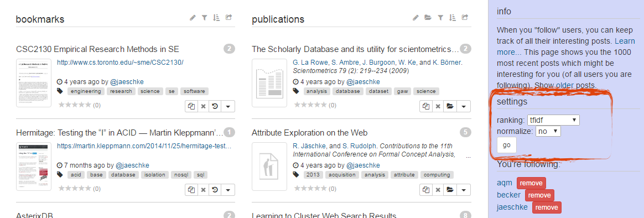The width and height of the screenshot is (644, 218).
Task: Click the folder icon in publications header
Action: [x=428, y=18]
